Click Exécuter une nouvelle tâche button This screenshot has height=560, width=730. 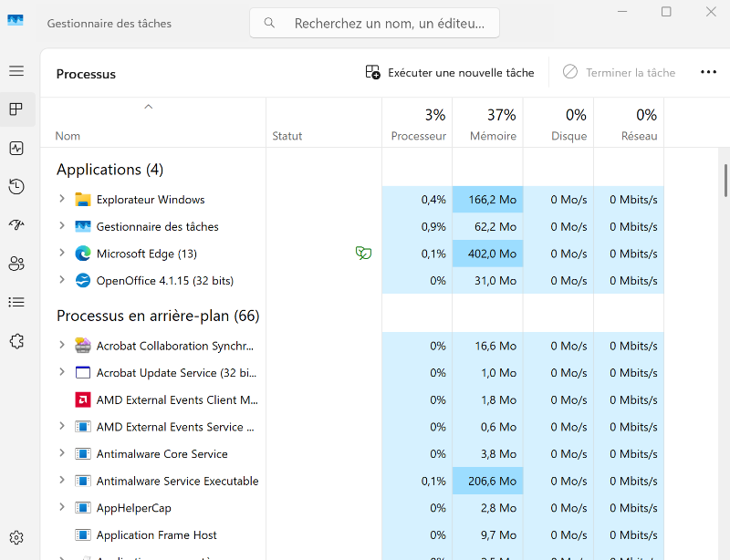(450, 73)
